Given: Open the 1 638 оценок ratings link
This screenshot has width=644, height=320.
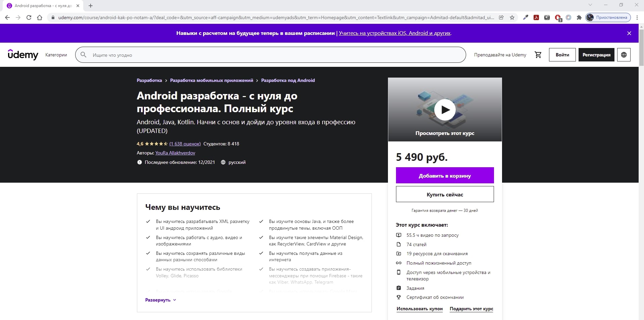Looking at the screenshot, I should (185, 144).
